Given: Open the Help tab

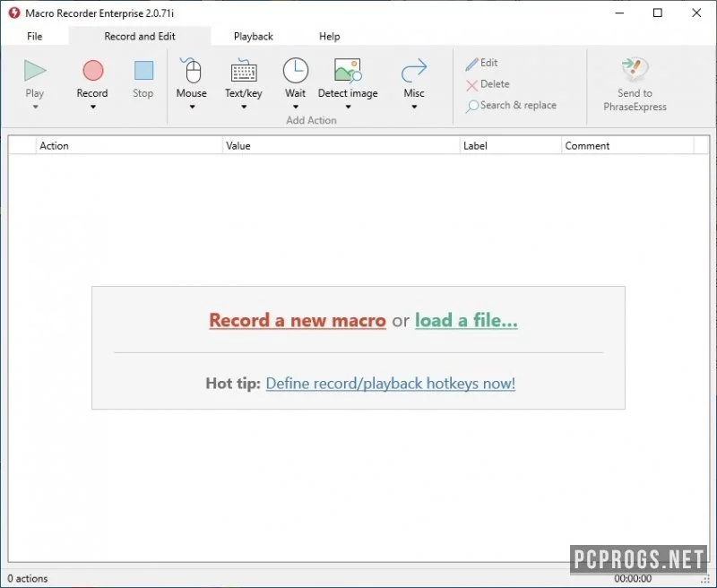Looking at the screenshot, I should pos(329,36).
